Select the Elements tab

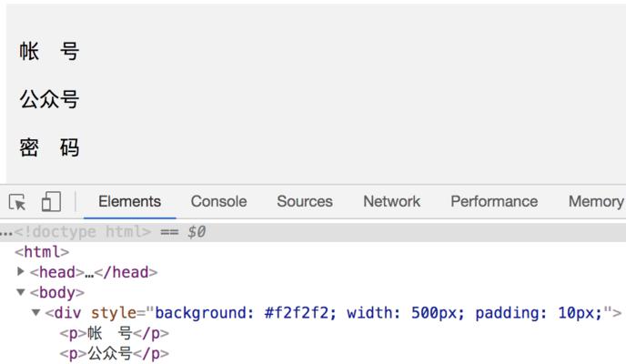[130, 201]
